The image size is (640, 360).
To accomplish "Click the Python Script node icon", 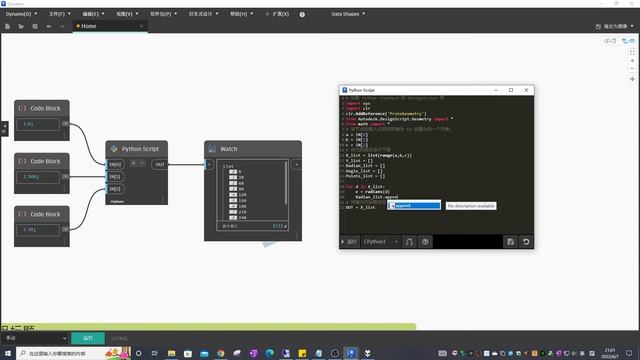I will click(114, 149).
